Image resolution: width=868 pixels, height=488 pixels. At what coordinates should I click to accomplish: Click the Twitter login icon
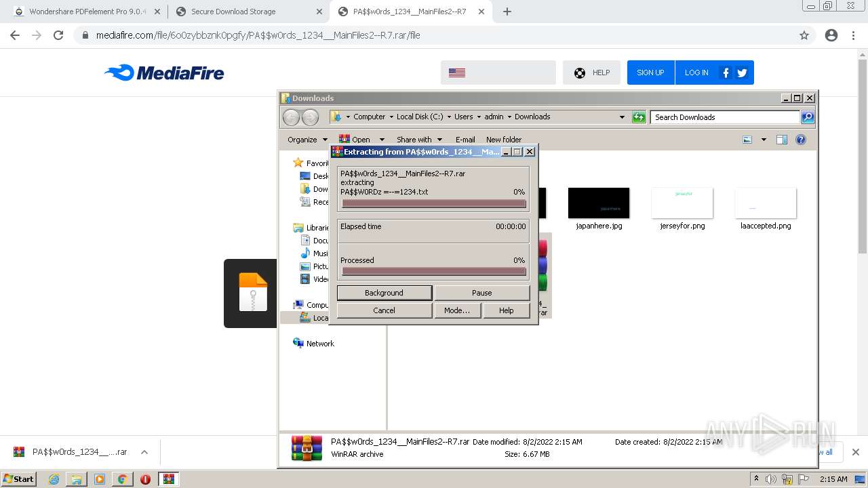click(x=742, y=73)
